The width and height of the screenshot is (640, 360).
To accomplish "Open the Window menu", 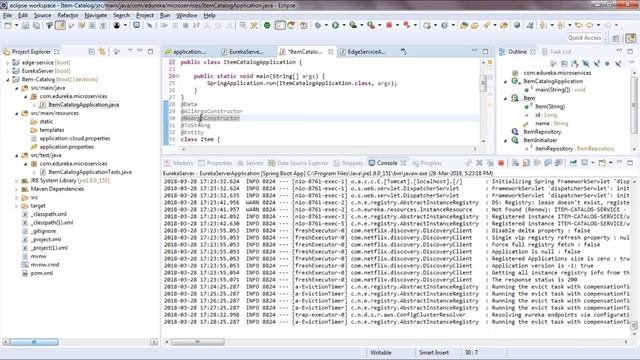I will (187, 15).
